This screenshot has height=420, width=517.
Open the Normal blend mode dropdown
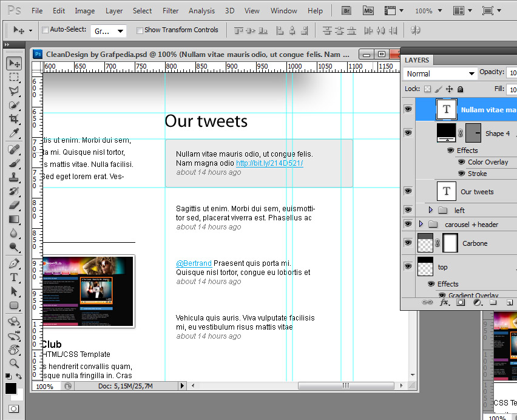440,73
